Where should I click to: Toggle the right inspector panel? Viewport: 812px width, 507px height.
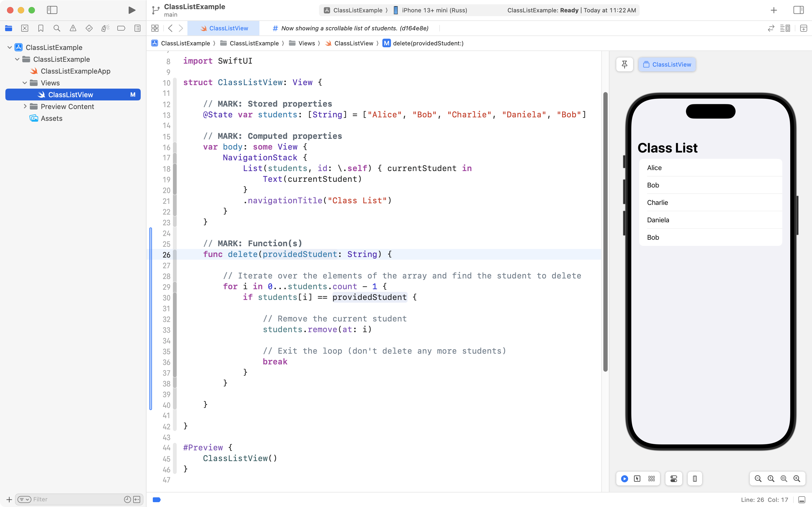point(798,10)
